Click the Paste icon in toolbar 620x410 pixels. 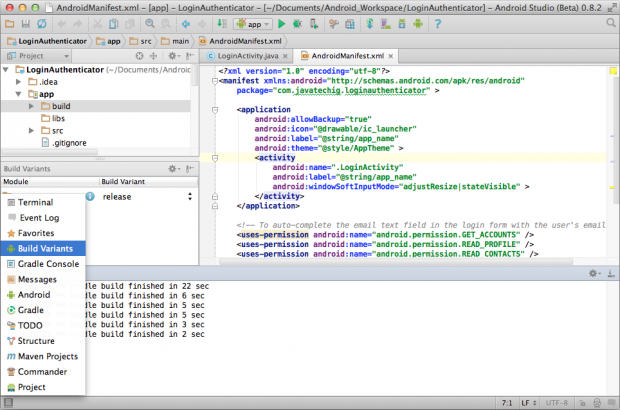130,24
